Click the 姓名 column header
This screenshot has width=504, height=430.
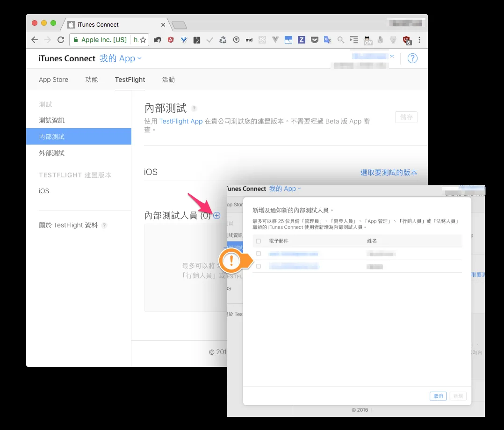coord(372,241)
